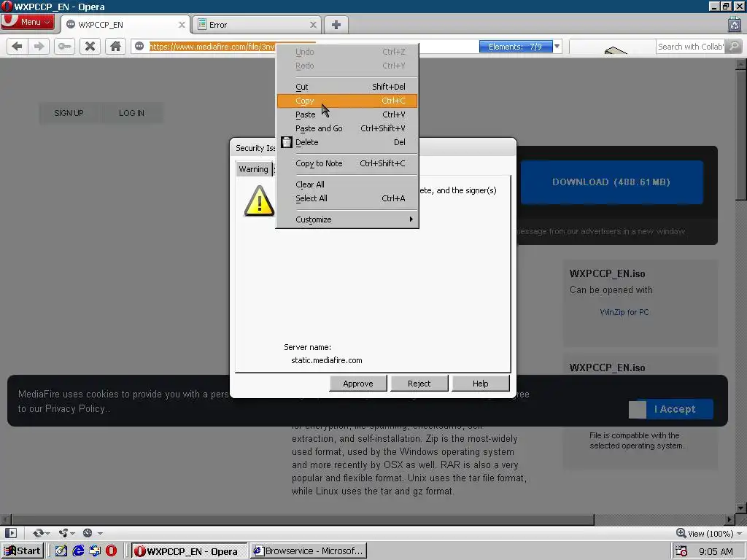Image resolution: width=747 pixels, height=560 pixels.
Task: Click the system tray icon by clock
Action: click(681, 551)
